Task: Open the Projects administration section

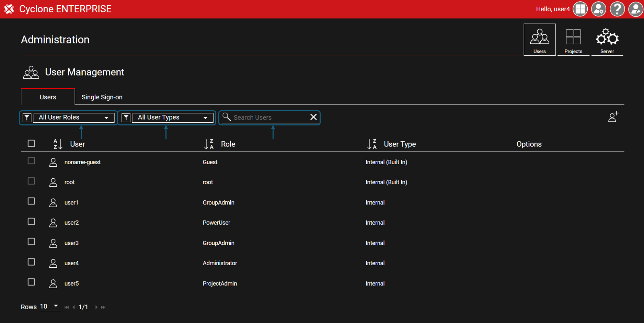Action: pyautogui.click(x=573, y=40)
